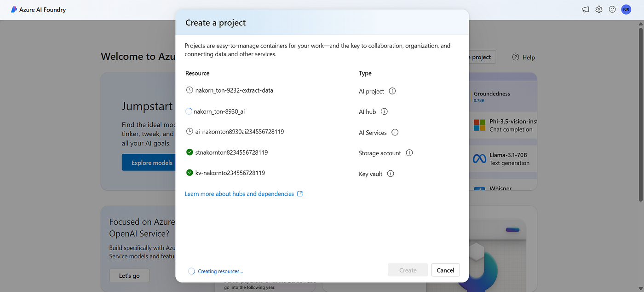
Task: Open the announcements megaphone icon
Action: 585,9
